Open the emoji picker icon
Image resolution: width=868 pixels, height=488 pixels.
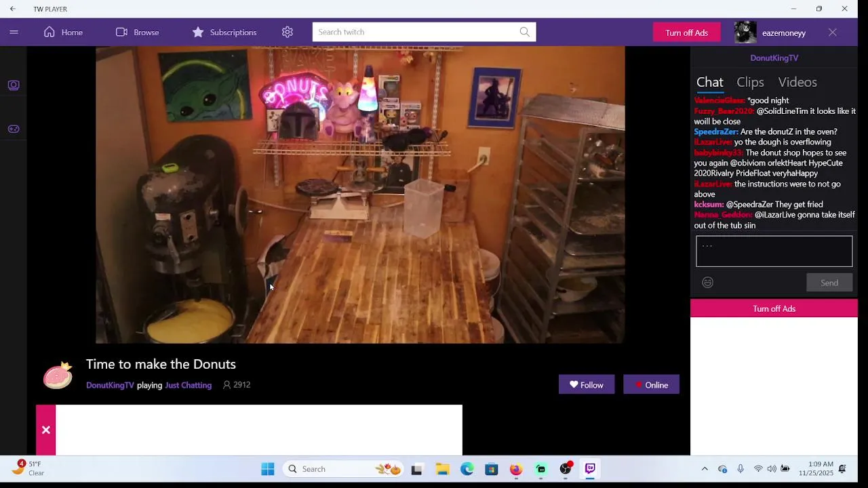pos(707,283)
